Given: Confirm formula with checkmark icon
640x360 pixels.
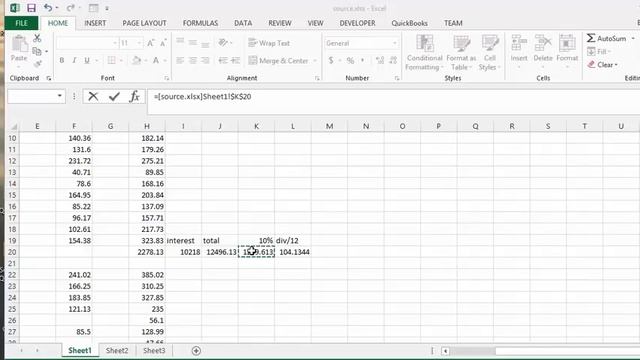Looking at the screenshot, I should [114, 96].
